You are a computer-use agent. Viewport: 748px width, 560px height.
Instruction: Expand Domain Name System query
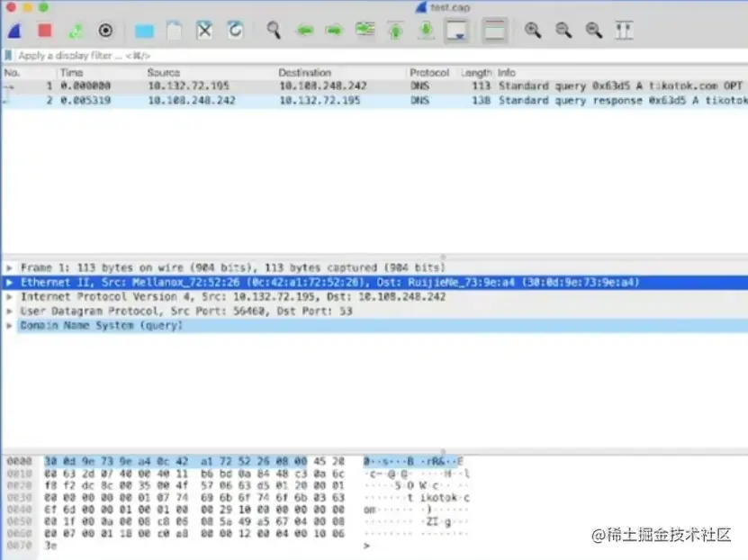pos(9,326)
